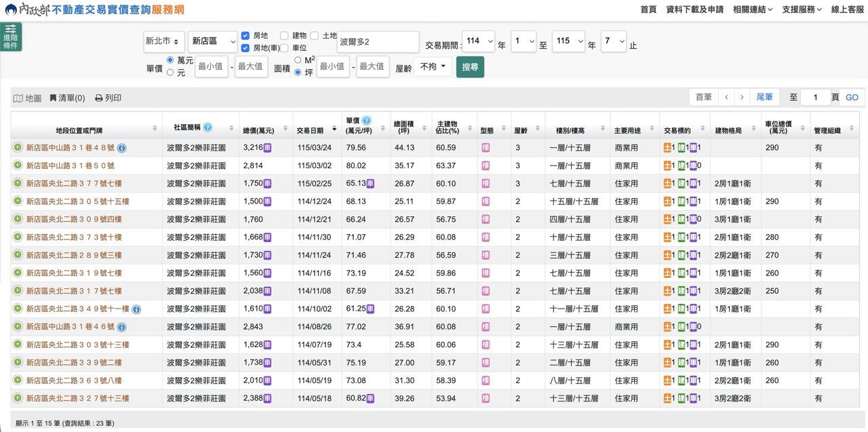The height and width of the screenshot is (432, 868).
Task: Open 資料下載及申請 menu item
Action: pyautogui.click(x=694, y=9)
